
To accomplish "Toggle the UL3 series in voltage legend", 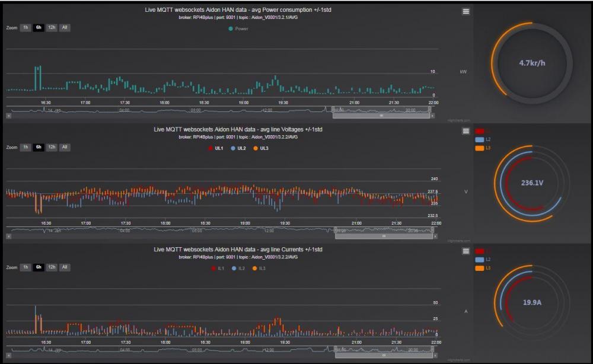I will 261,148.
